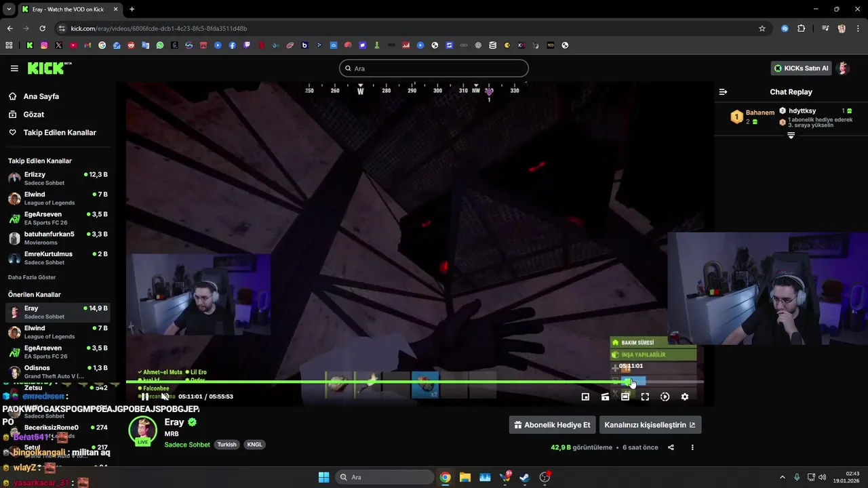Open Kick profile avatar menu
This screenshot has width=868, height=488.
843,68
